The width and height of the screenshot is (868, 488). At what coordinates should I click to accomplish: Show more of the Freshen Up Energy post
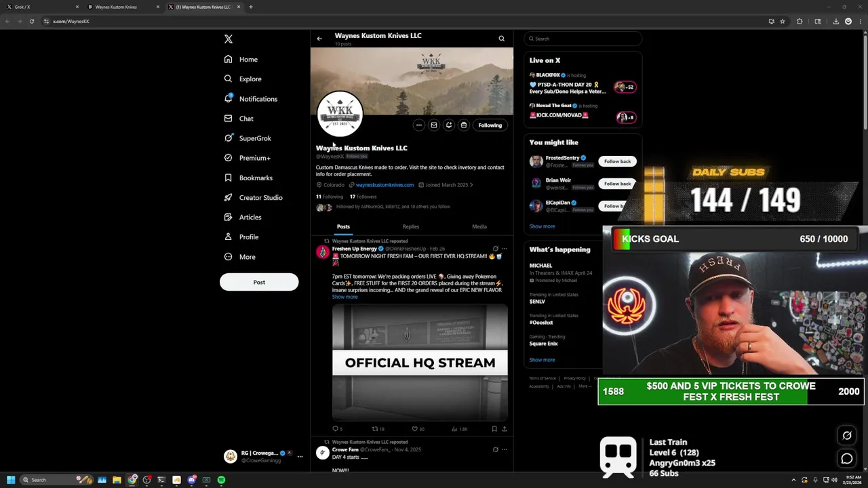pos(344,297)
